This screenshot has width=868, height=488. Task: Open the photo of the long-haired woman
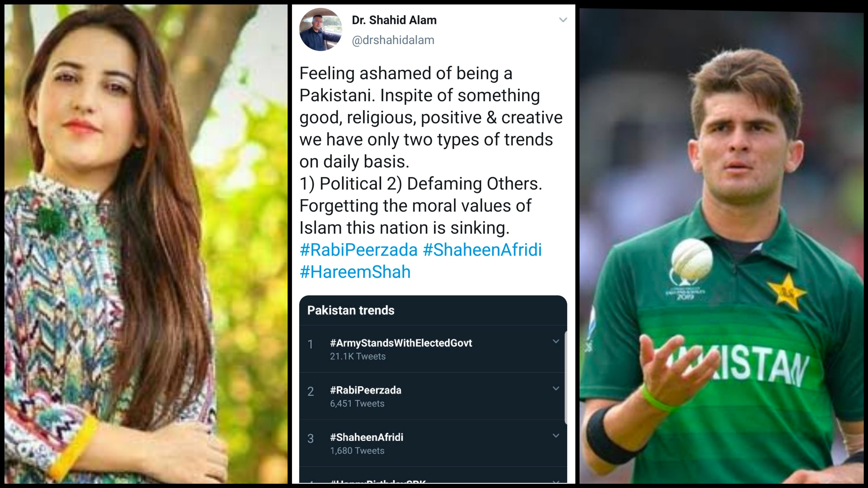click(146, 244)
